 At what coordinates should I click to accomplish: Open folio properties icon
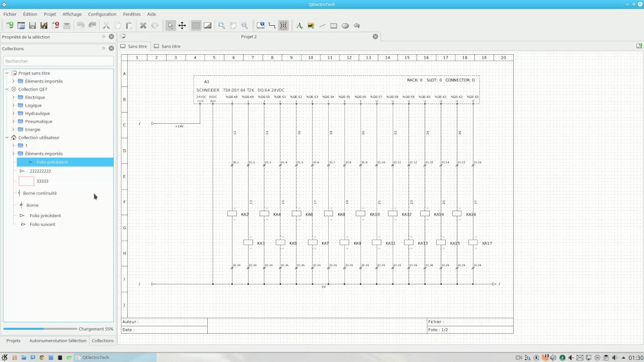261,26
